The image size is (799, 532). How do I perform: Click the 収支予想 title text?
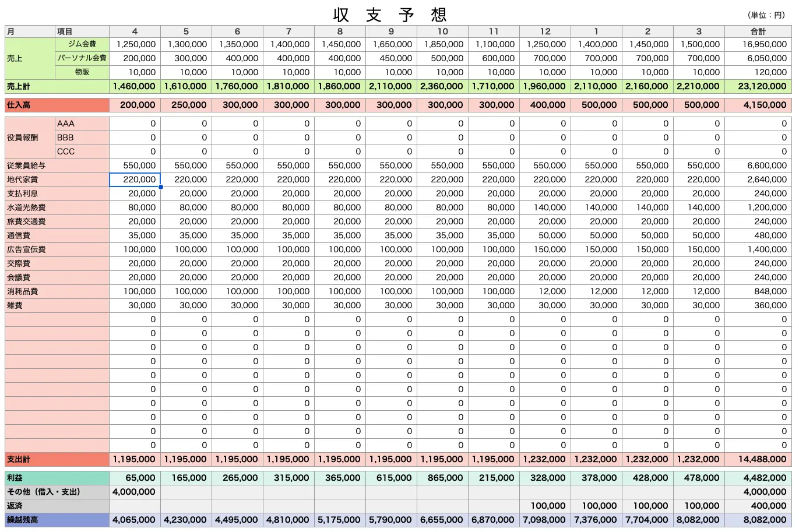pyautogui.click(x=390, y=14)
